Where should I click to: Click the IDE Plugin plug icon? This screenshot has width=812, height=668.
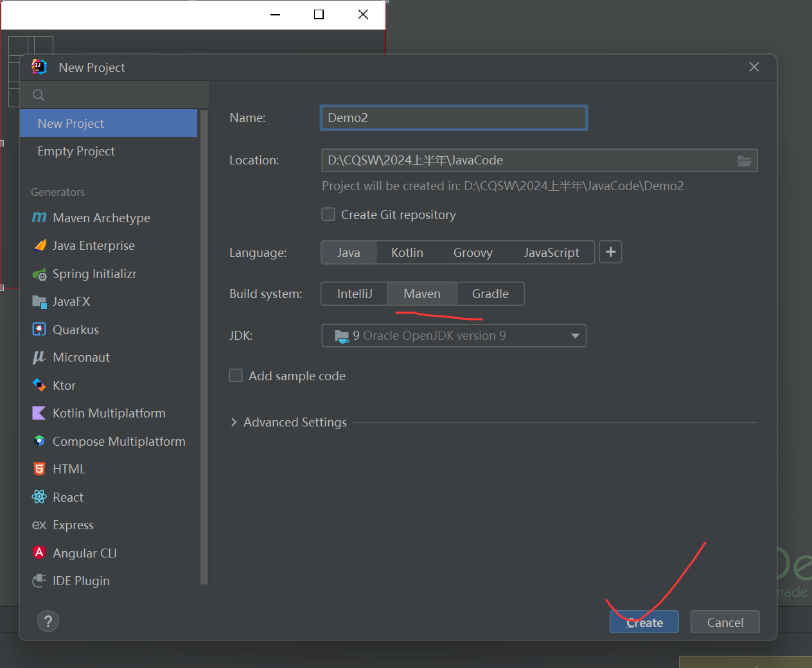click(39, 581)
